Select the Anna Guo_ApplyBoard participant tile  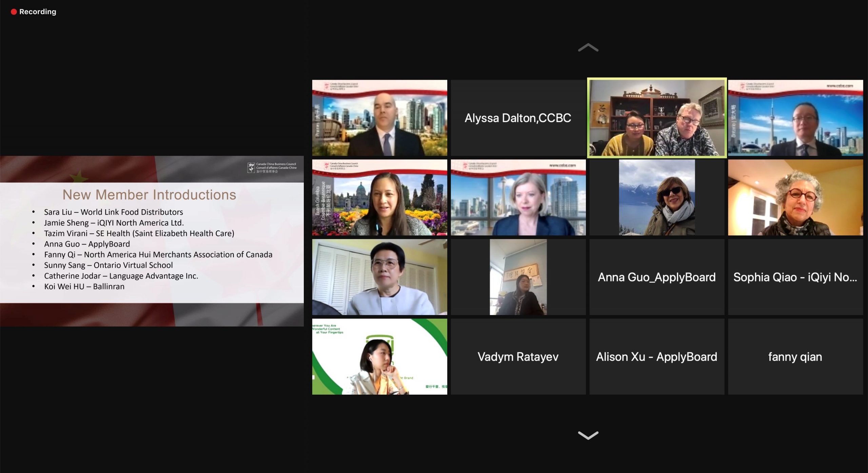pos(656,277)
